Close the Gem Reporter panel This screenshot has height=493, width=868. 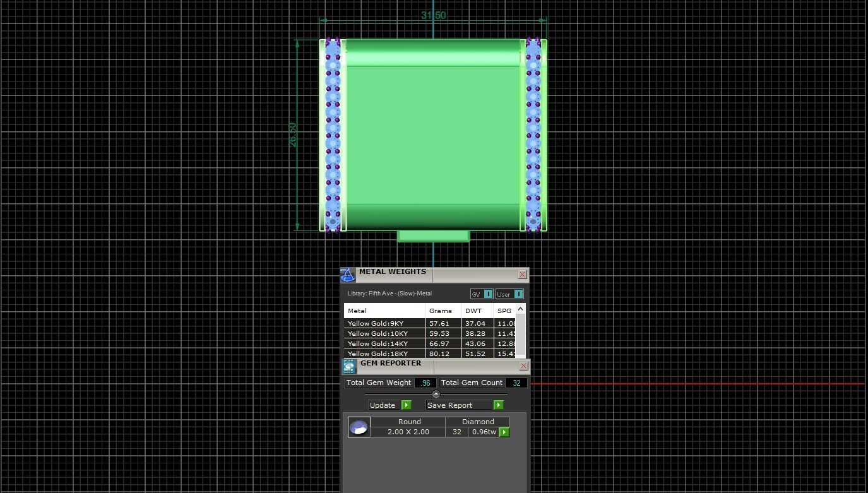pyautogui.click(x=523, y=366)
